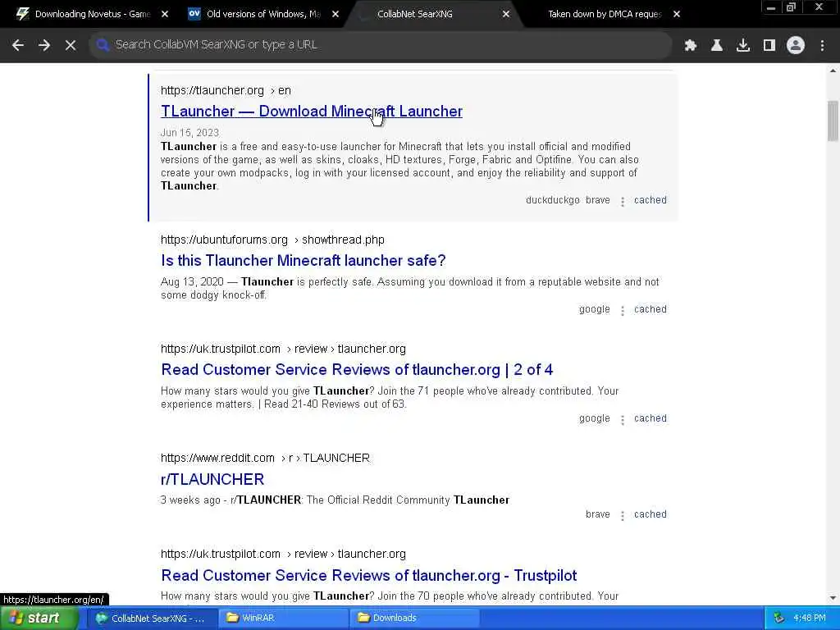Open cached copy of the reddit result
Screen dimensions: 840x630
click(x=651, y=515)
